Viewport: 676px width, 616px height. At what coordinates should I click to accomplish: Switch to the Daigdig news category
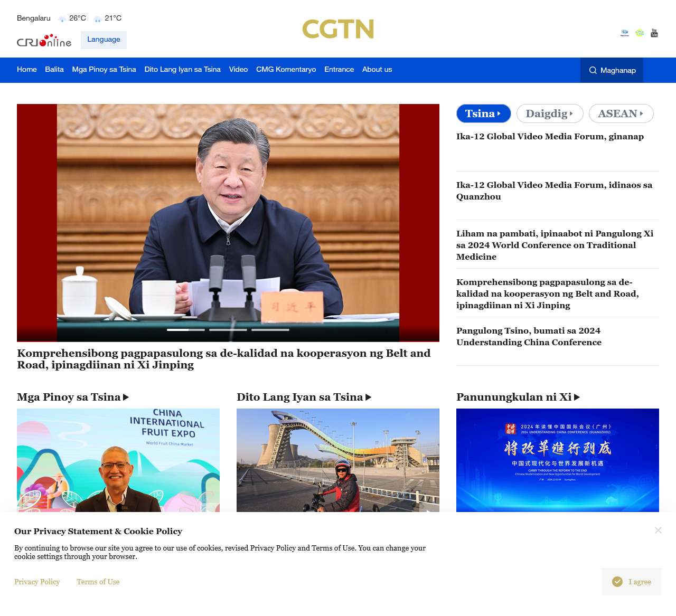(549, 113)
